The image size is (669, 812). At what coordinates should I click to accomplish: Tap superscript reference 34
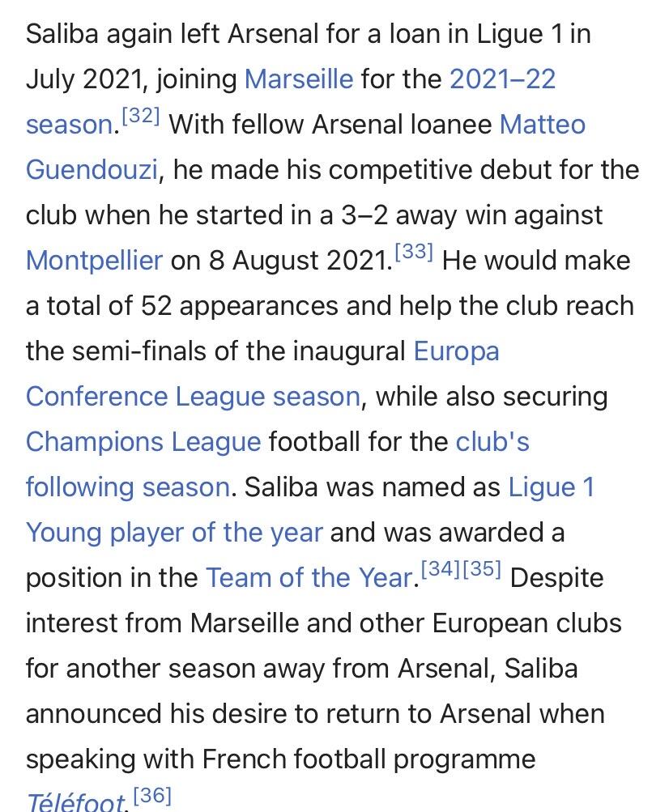[441, 571]
